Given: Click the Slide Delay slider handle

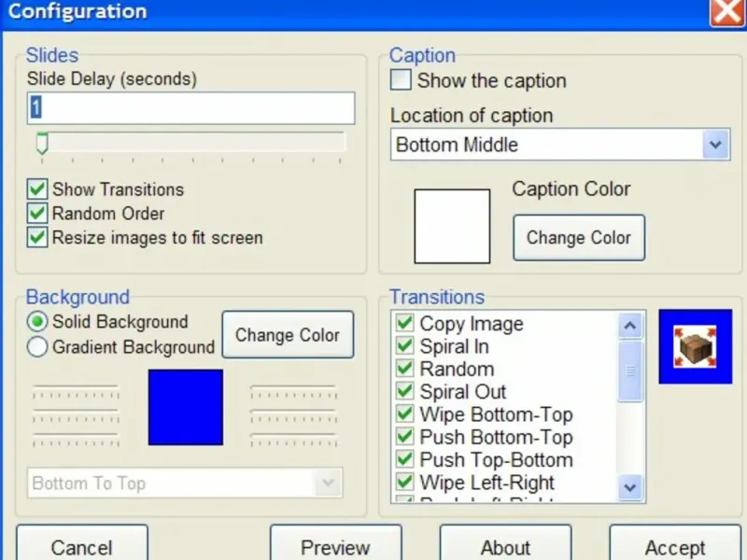Looking at the screenshot, I should (41, 143).
